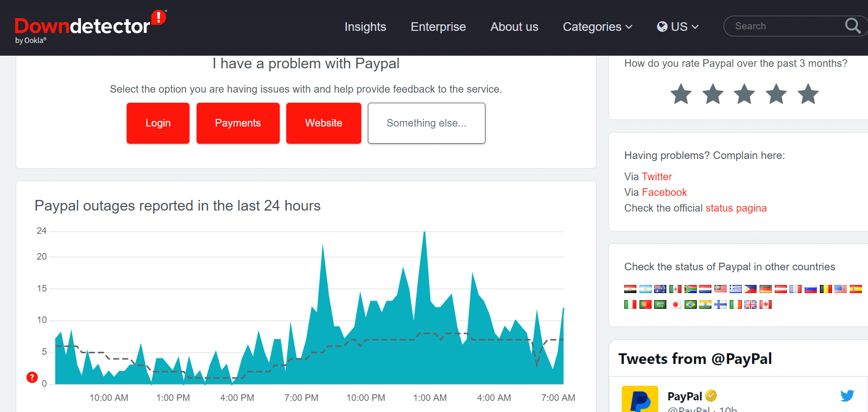Viewport: 868px width, 412px height.
Task: Rate Paypal three stars
Action: point(745,94)
